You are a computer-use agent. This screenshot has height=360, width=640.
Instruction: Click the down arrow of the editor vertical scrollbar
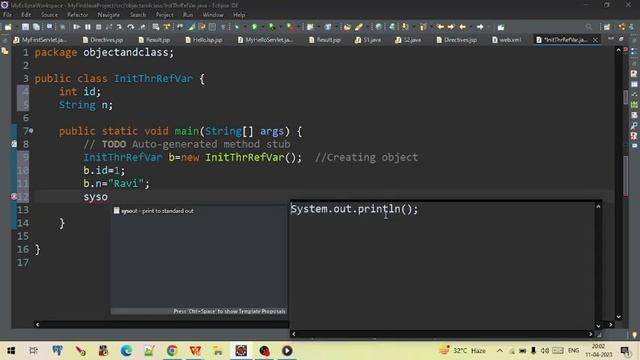pyautogui.click(x=618, y=317)
